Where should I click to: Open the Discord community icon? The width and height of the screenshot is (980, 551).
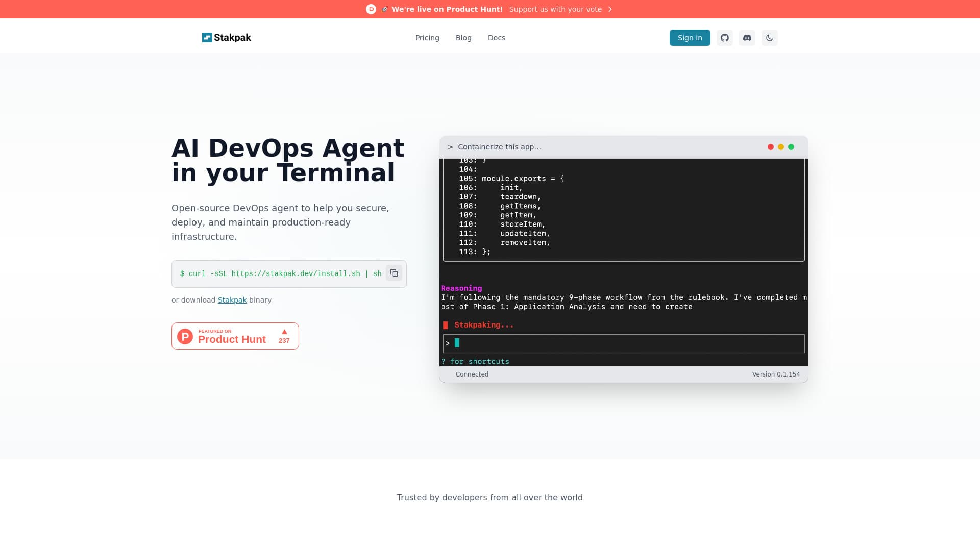point(747,37)
